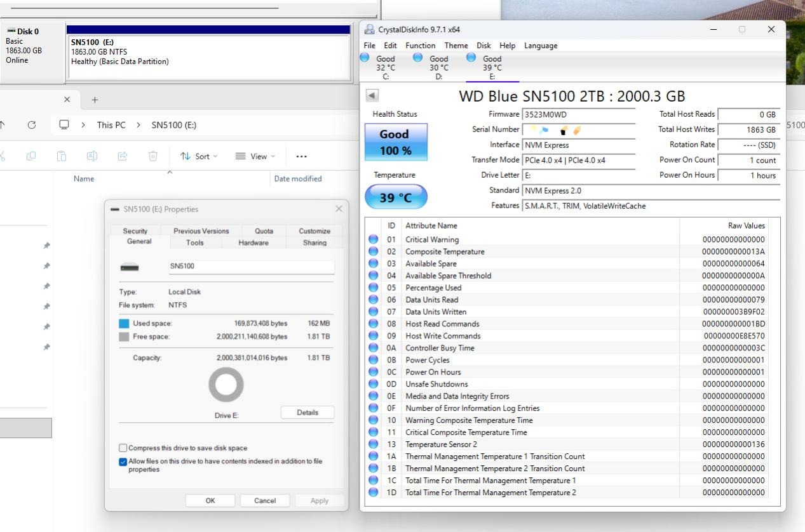Uncheck allow files to have contents indexed
The width and height of the screenshot is (805, 532).
(x=123, y=461)
